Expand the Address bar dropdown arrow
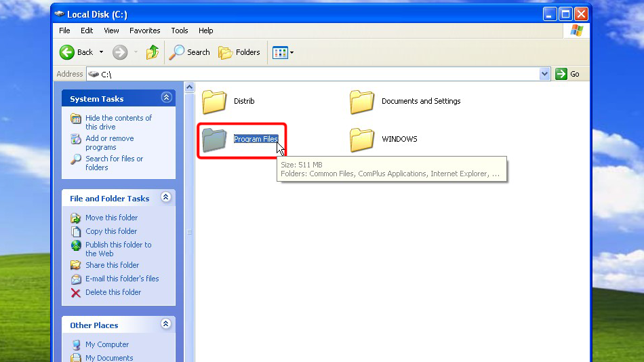 click(545, 74)
